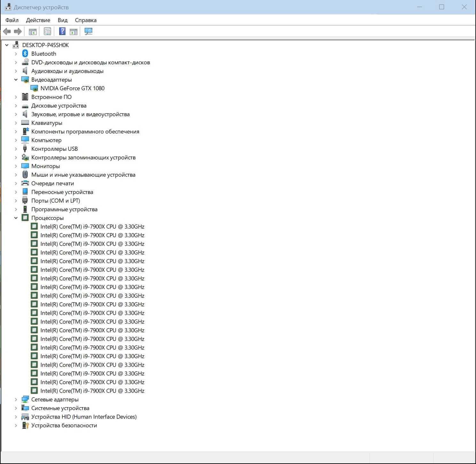The width and height of the screenshot is (476, 464).
Task: Click the Bluetooth category icon
Action: (x=25, y=53)
